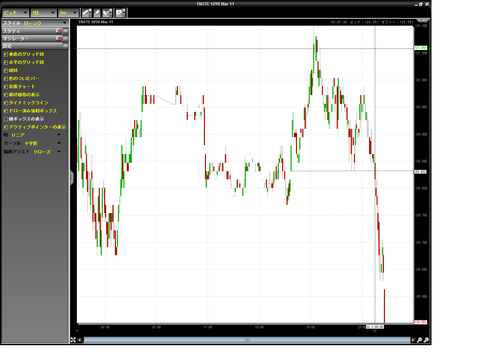
Task: Click the chart studies toolbar icon
Action: [107, 13]
